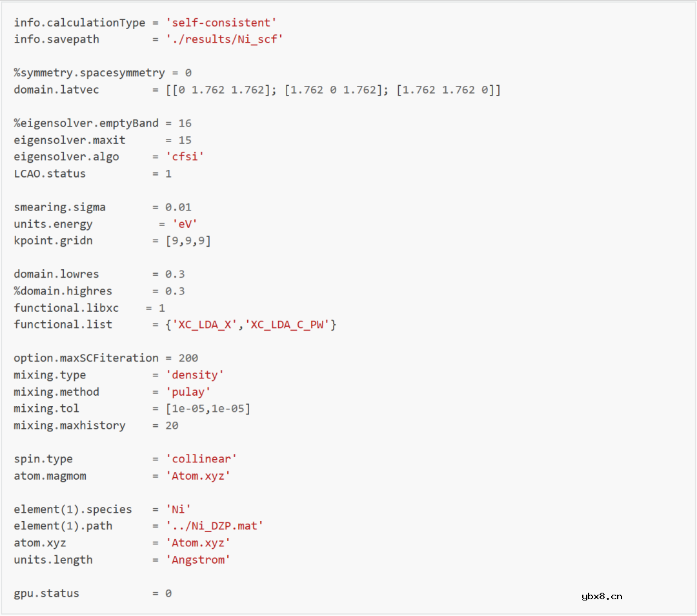This screenshot has width=697, height=616.
Task: Click the LCAO.status parameter name
Action: [x=50, y=174]
